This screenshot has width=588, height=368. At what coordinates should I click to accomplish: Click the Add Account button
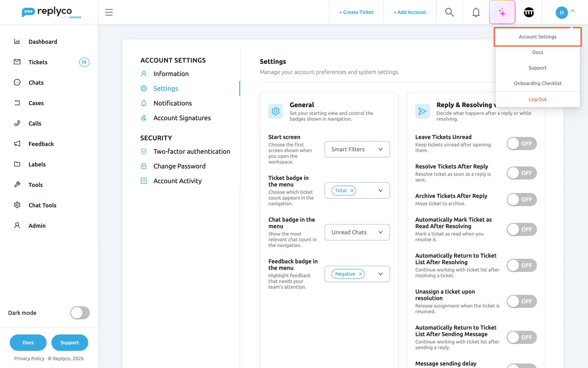(410, 12)
